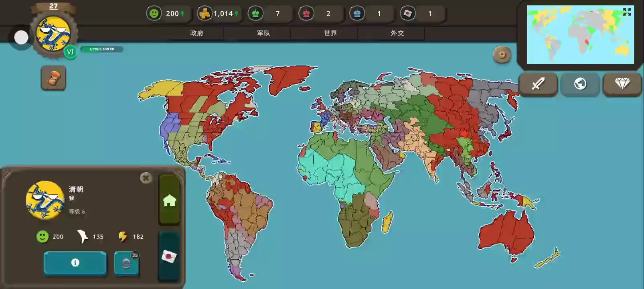
Task: Click the world minimap thumbnail
Action: tap(580, 35)
